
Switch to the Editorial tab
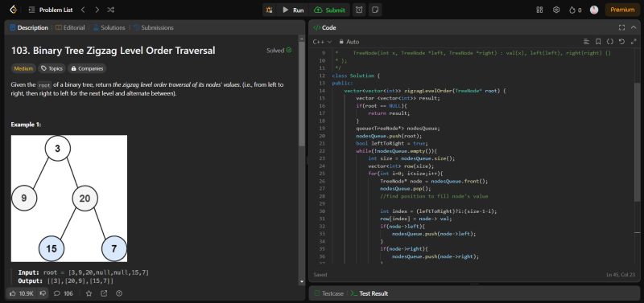tap(70, 27)
